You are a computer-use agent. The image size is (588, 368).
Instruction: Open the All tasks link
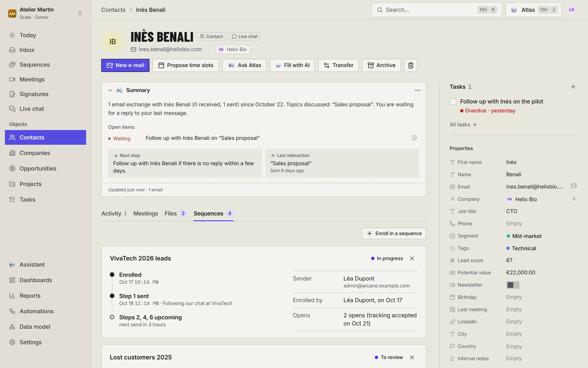pos(463,125)
